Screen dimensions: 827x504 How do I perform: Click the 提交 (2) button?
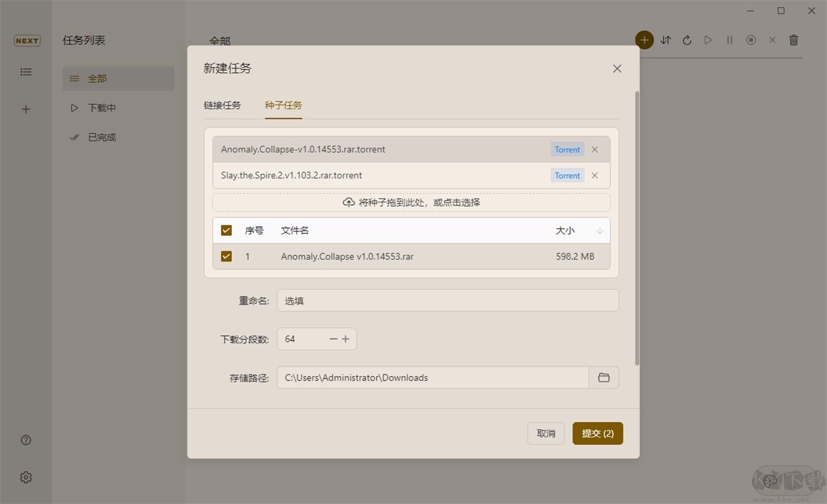click(598, 434)
